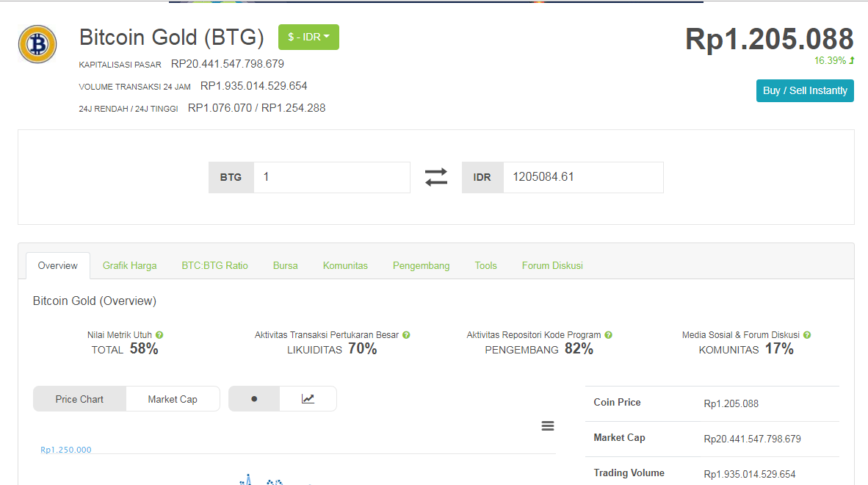This screenshot has width=868, height=485.
Task: Click help icon next to Nilai Metrik Utuh
Action: tap(159, 335)
